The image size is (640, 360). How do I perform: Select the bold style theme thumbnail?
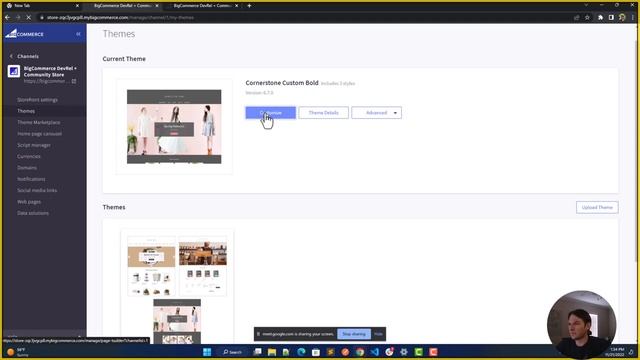[x=177, y=321]
